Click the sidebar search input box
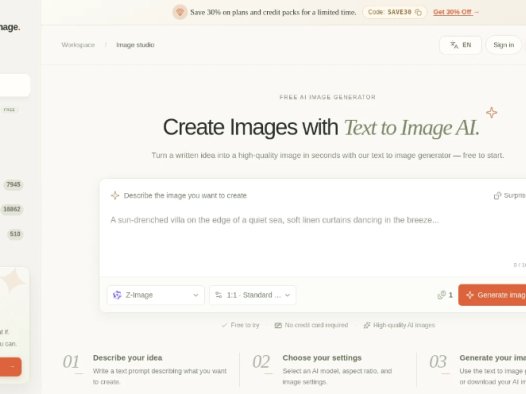The width and height of the screenshot is (526, 394). 15,85
